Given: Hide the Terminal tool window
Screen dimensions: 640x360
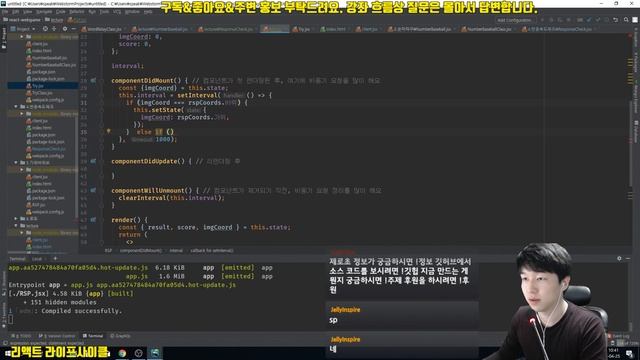Looking at the screenshot, I should [628, 258].
